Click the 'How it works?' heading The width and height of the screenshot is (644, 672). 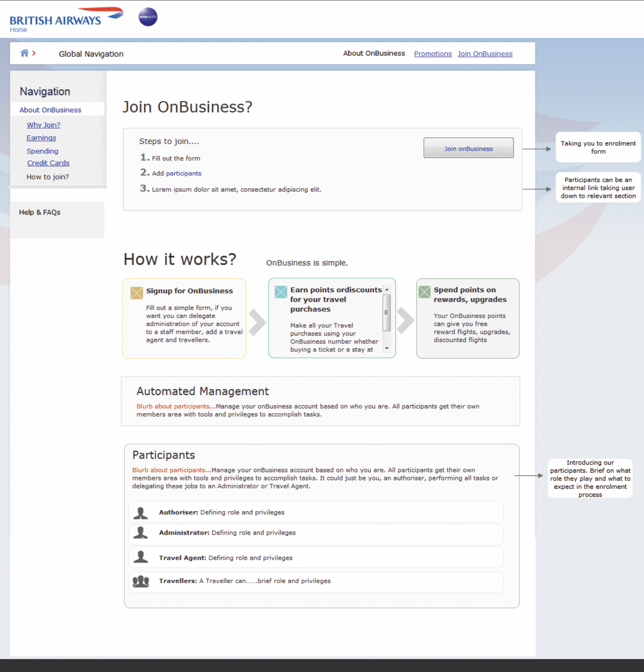pyautogui.click(x=180, y=259)
